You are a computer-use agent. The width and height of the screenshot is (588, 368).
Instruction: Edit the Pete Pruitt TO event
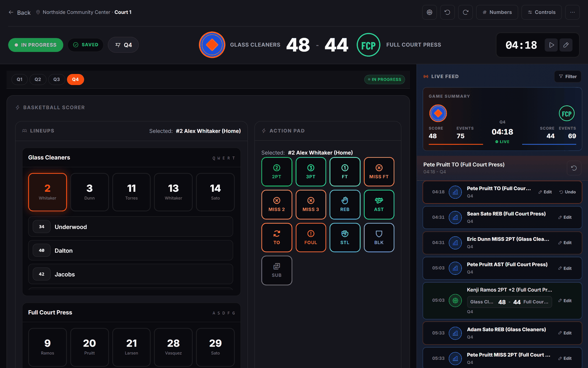[545, 192]
